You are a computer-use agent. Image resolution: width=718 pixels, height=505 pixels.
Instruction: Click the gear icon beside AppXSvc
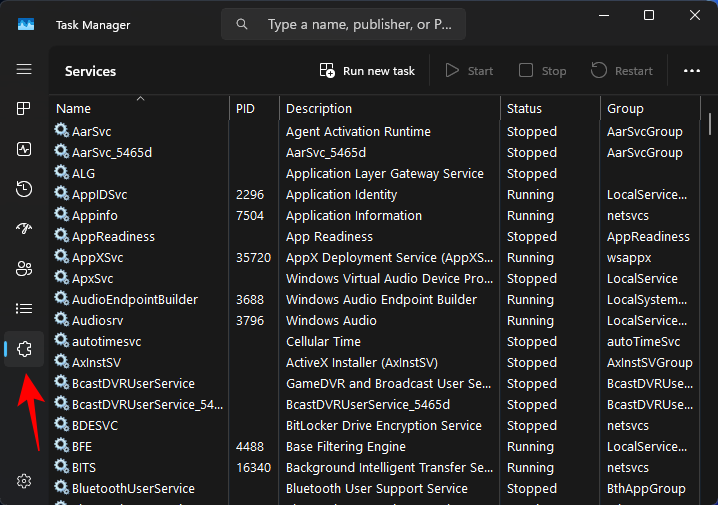(61, 256)
